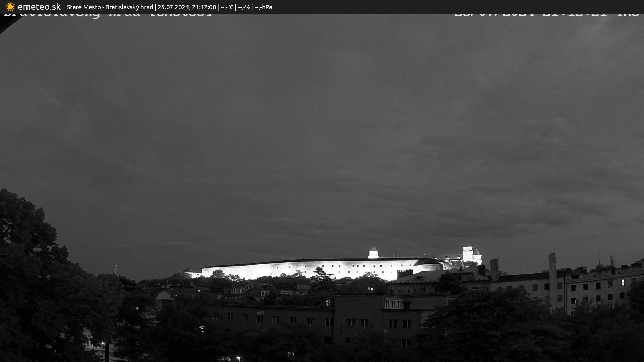Click the --,-°C temperature readout
Screen dimensions: 644x362
227,7
